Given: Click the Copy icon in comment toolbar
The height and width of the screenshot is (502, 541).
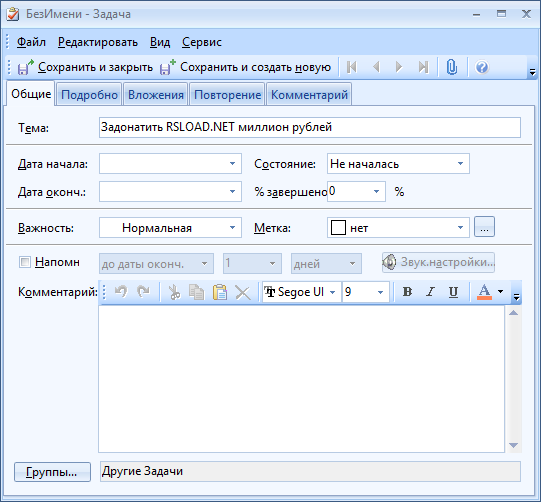Looking at the screenshot, I should tap(196, 292).
